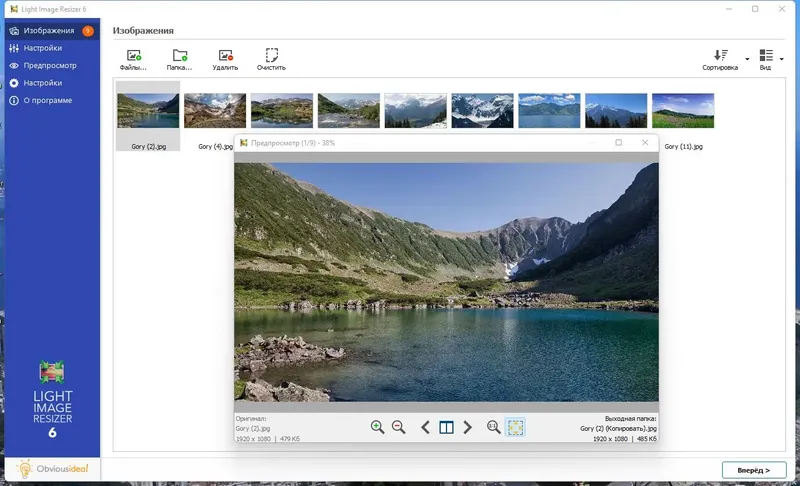Click output filename Gory (2) (Копировать).jpg

(618, 428)
